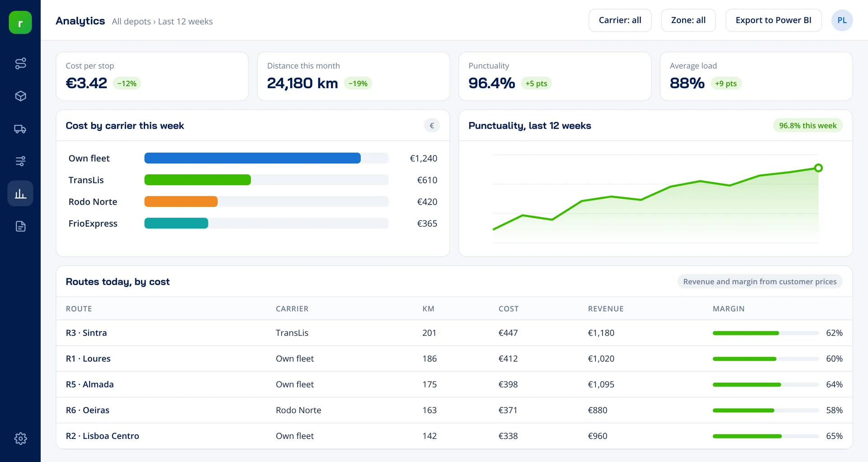This screenshot has width=868, height=462.
Task: Open settings gear in sidebar
Action: click(20, 438)
